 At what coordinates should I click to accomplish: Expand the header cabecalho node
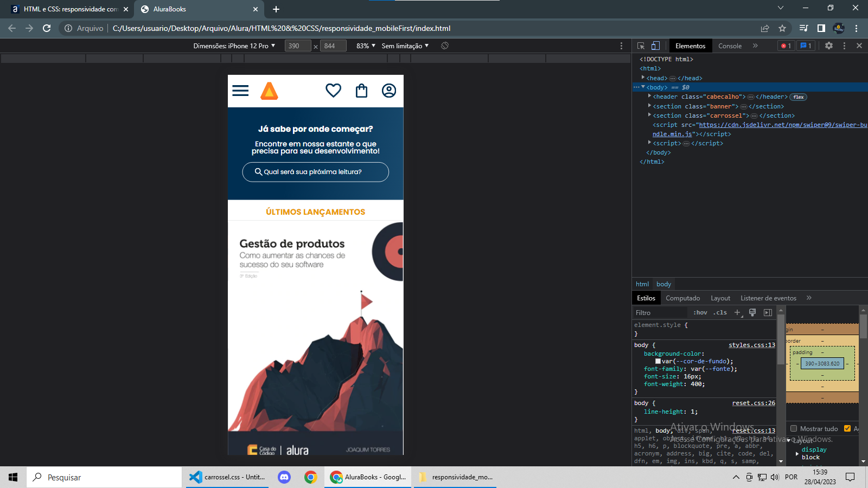[649, 96]
